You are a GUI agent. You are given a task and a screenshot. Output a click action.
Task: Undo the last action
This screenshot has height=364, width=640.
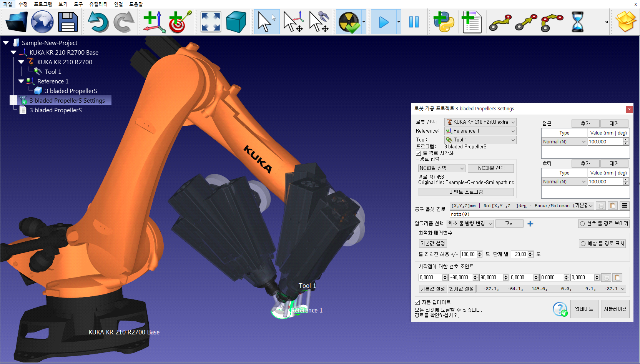click(98, 22)
